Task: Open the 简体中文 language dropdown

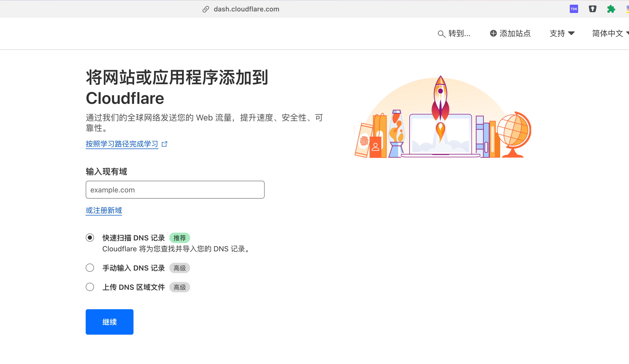Action: 610,33
